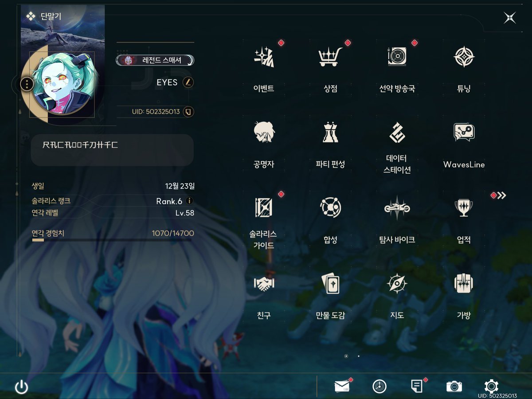Click the 12월 23일 birthday value

180,186
